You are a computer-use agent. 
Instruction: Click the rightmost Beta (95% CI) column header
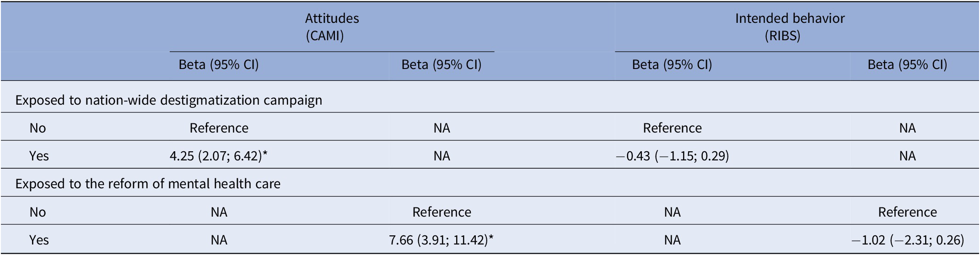(x=907, y=65)
